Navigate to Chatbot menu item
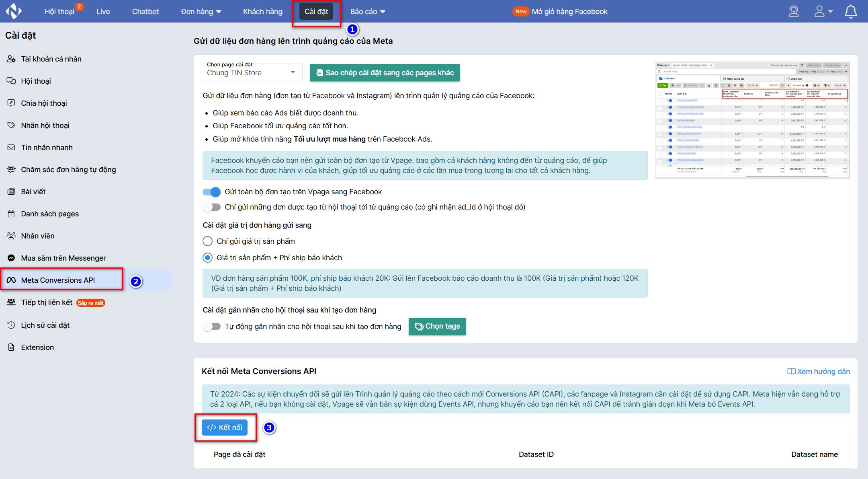 click(x=144, y=11)
